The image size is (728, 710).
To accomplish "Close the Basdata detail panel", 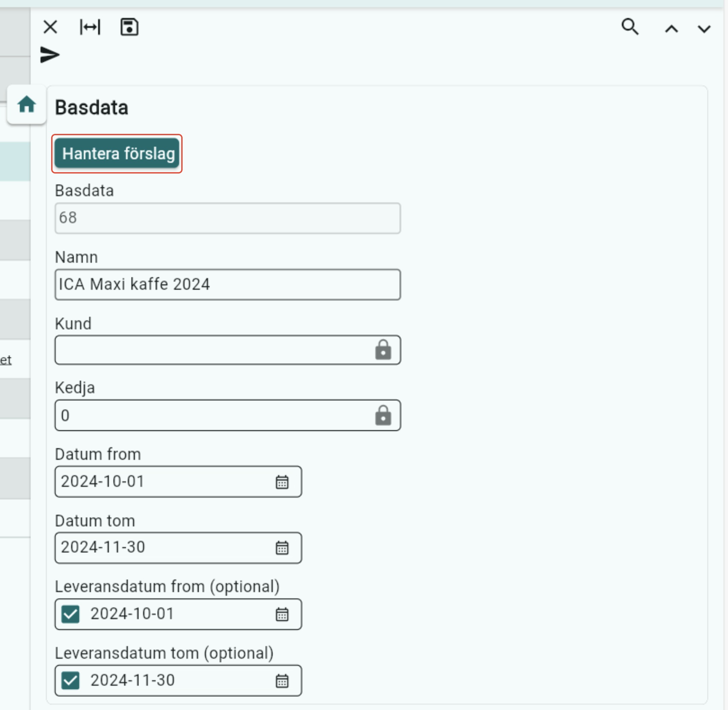I will [50, 27].
